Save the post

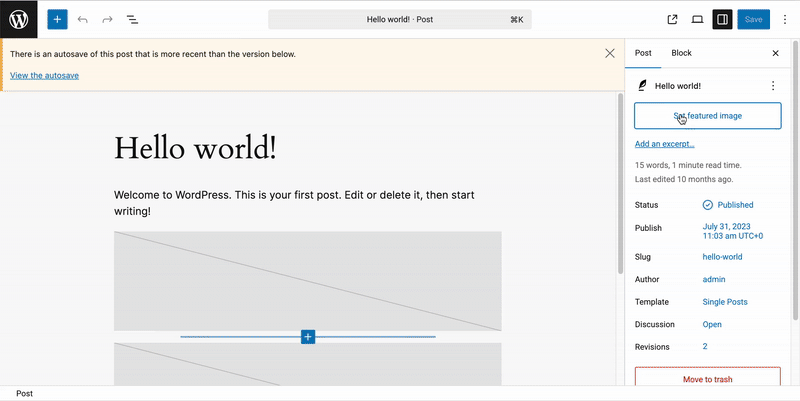754,19
